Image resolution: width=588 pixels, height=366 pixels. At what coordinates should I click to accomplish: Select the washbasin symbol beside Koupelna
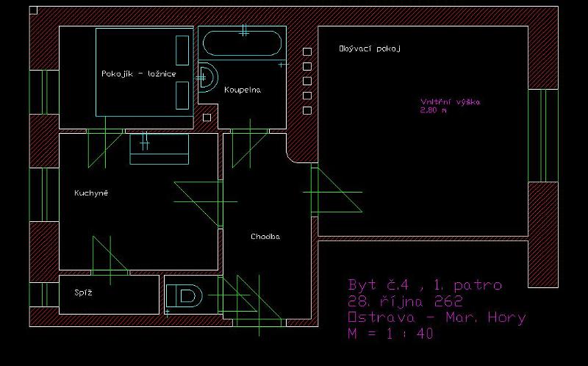206,76
